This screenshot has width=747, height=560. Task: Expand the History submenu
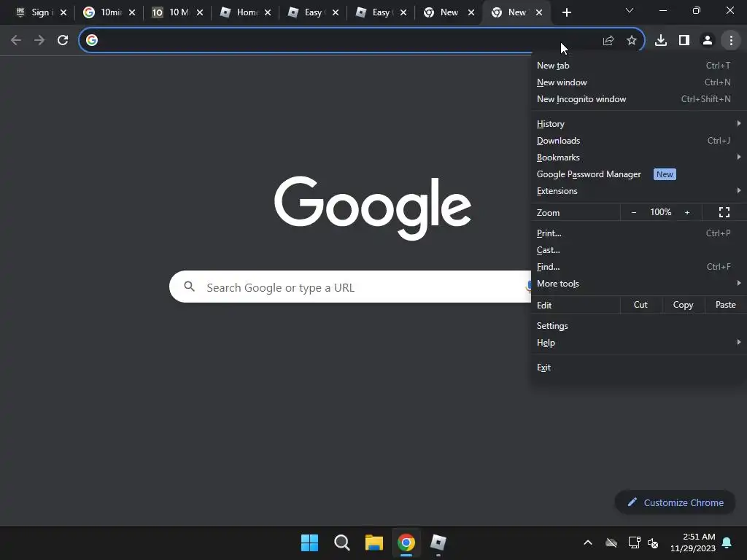coord(638,124)
